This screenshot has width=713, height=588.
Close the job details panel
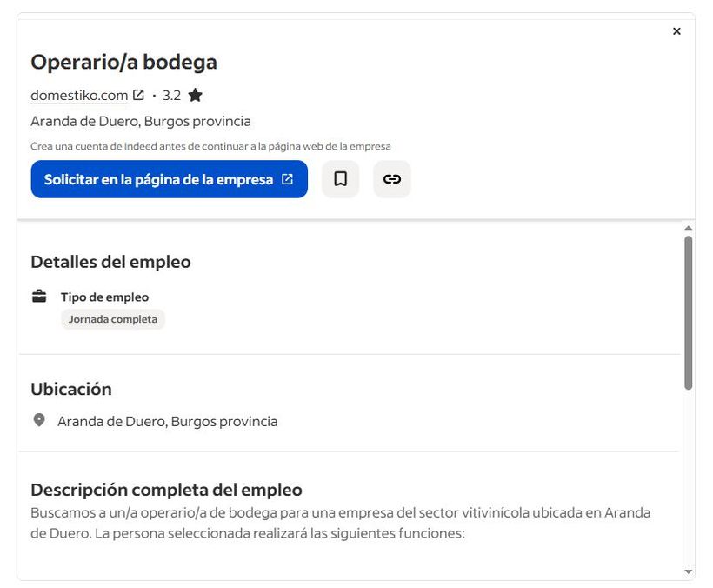pyautogui.click(x=676, y=31)
